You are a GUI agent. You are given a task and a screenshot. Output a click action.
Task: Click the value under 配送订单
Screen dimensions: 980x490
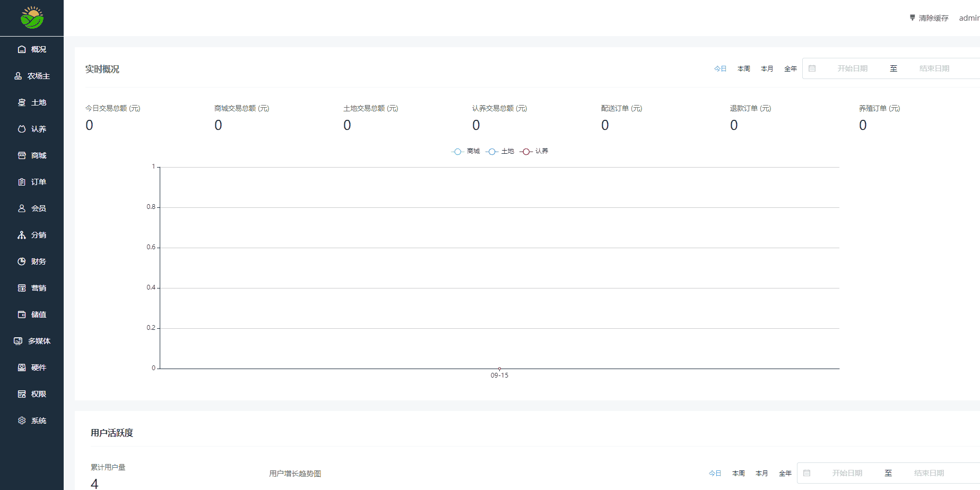(605, 125)
